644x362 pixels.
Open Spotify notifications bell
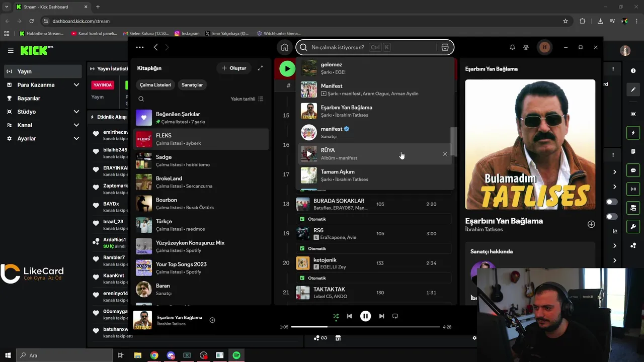[x=512, y=47]
